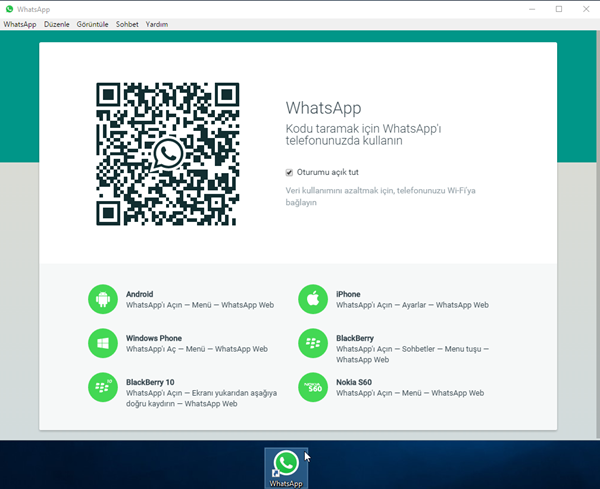600x489 pixels.
Task: Click the Nokia S60 icon
Action: click(x=313, y=387)
